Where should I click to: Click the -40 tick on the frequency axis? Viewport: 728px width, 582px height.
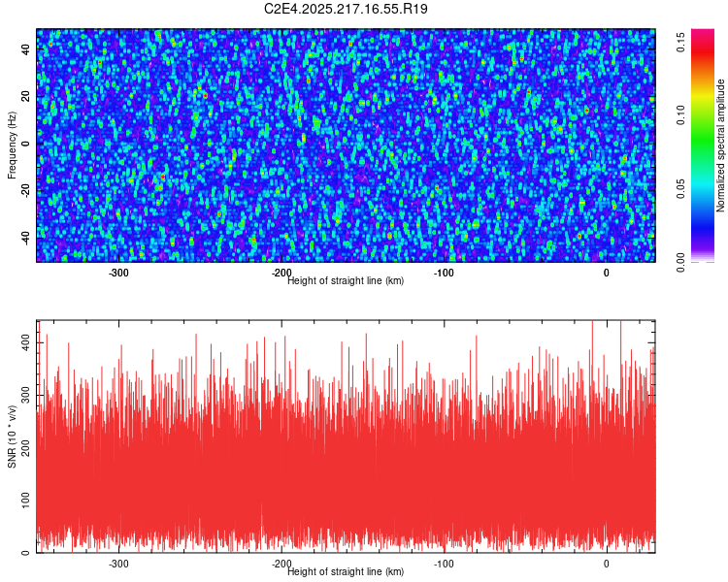pos(26,239)
